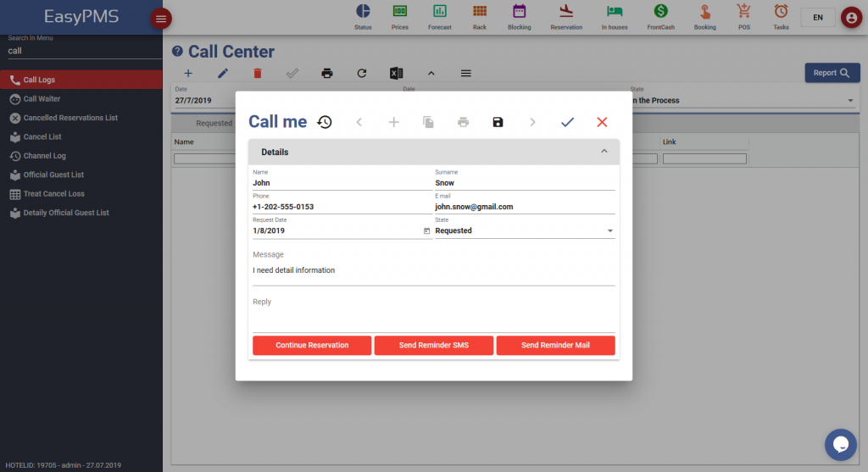The width and height of the screenshot is (868, 472).
Task: Click the Report search button
Action: click(832, 73)
